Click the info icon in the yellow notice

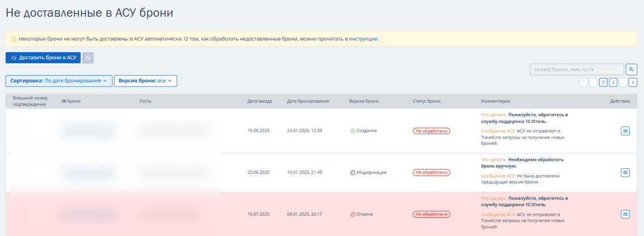(x=14, y=39)
